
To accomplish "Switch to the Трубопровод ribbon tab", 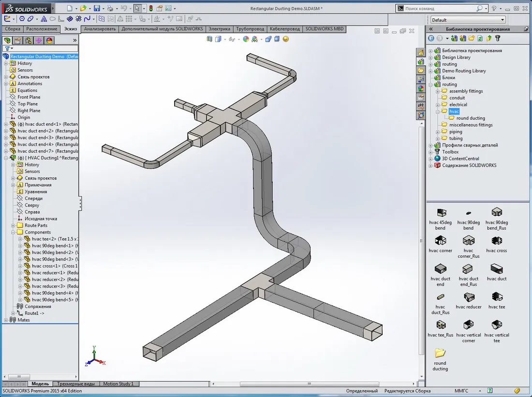I will tap(250, 29).
